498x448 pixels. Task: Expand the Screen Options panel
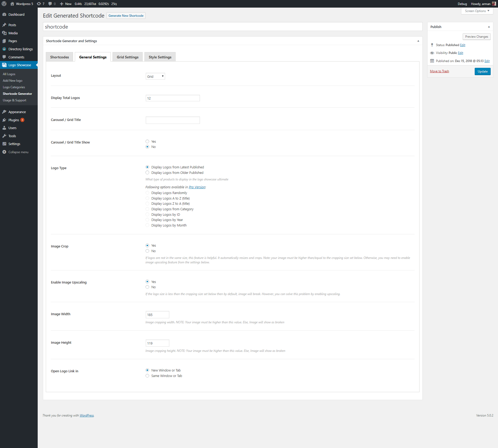tap(477, 11)
